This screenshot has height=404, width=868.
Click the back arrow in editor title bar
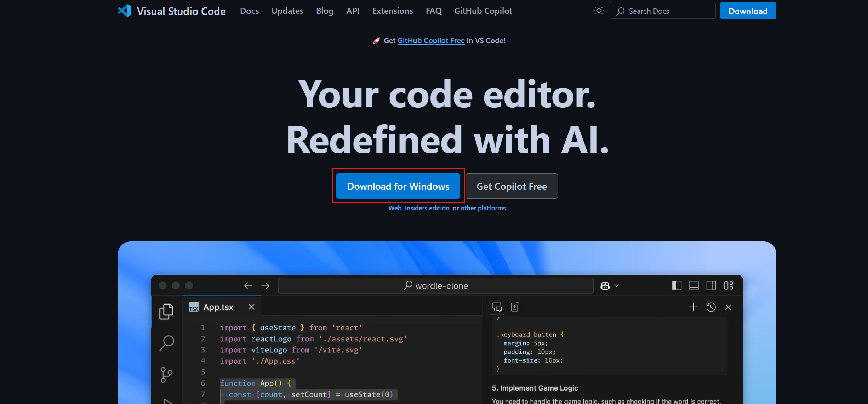pos(248,286)
